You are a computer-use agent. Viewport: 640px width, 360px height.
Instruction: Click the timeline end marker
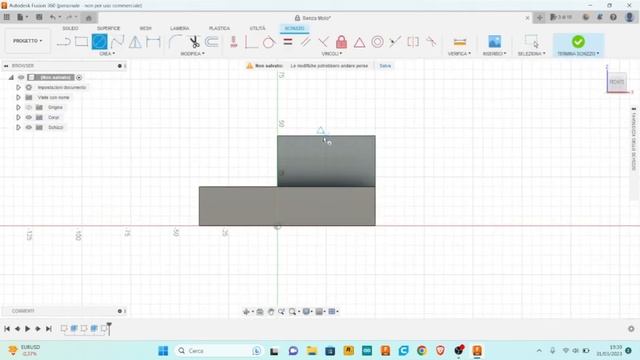[x=109, y=328]
